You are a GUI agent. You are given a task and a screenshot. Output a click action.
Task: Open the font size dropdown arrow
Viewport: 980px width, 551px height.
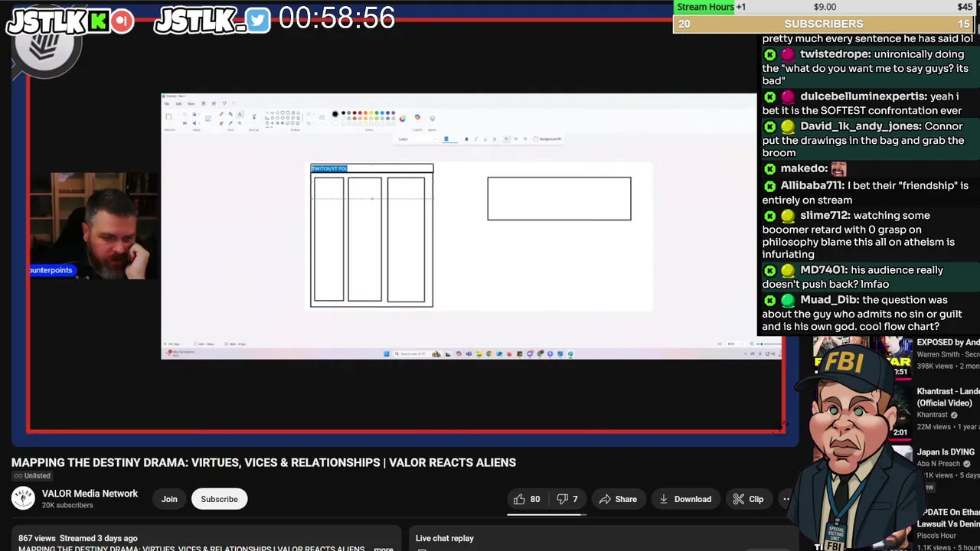pos(454,139)
